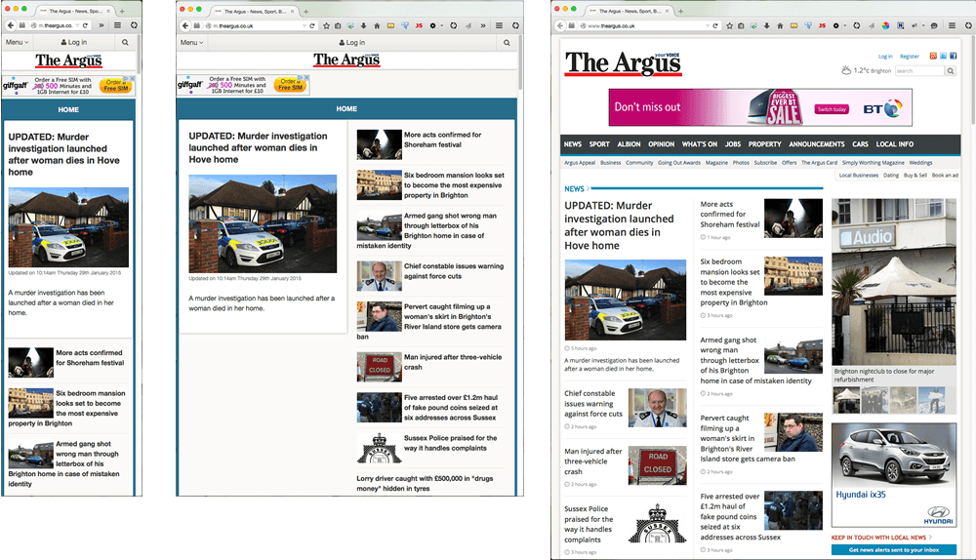Screen dimensions: 976x560
Task: Click the right window vertical scrollbar
Action: tap(972, 81)
